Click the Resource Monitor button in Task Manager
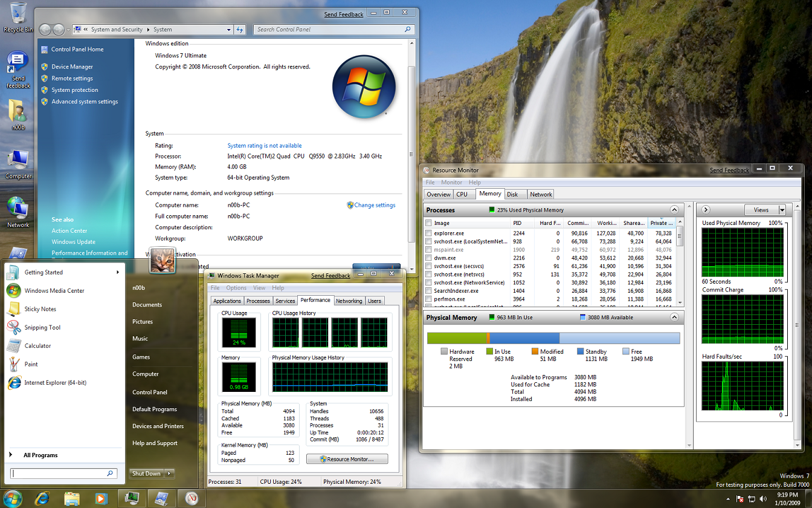Screen dimensions: 812x508 pos(347,459)
